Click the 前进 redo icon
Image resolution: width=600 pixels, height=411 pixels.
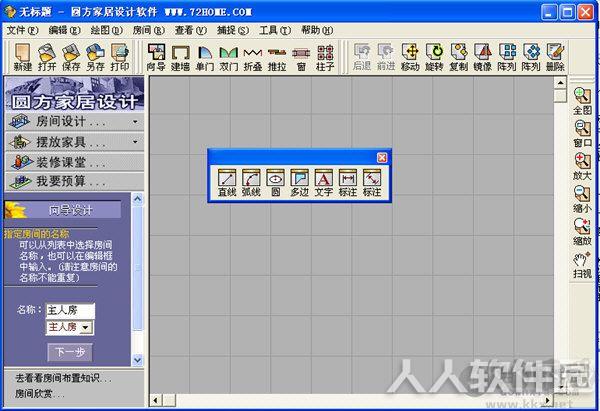386,57
